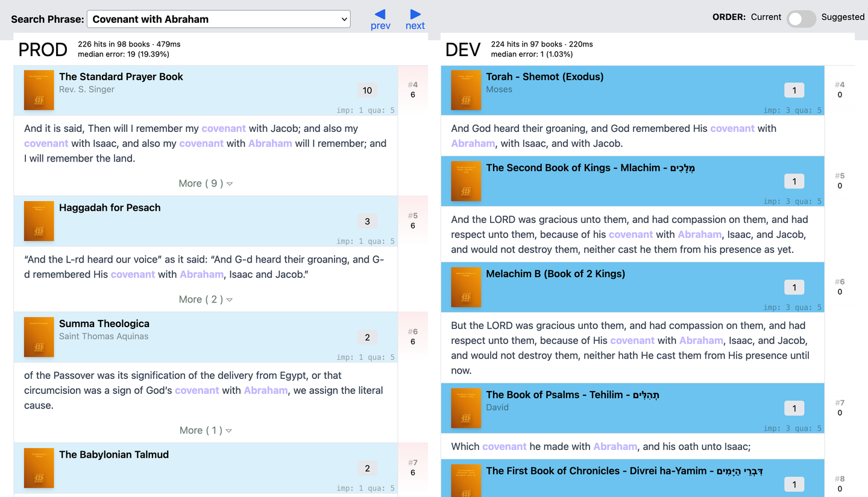Screen dimensions: 868x497
Task: Expand More (1) under Summa Theologica
Action: pos(206,430)
